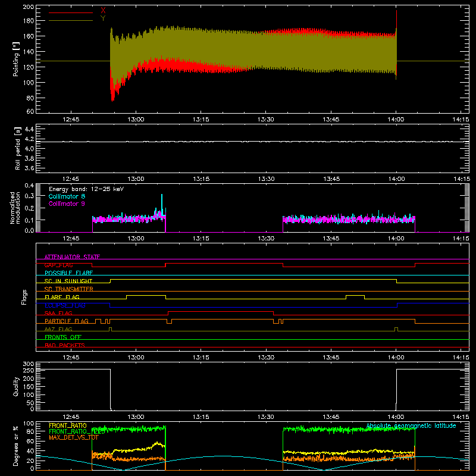Select the AAZ_FLAG label
This screenshot has height=476, width=476.
[58, 329]
